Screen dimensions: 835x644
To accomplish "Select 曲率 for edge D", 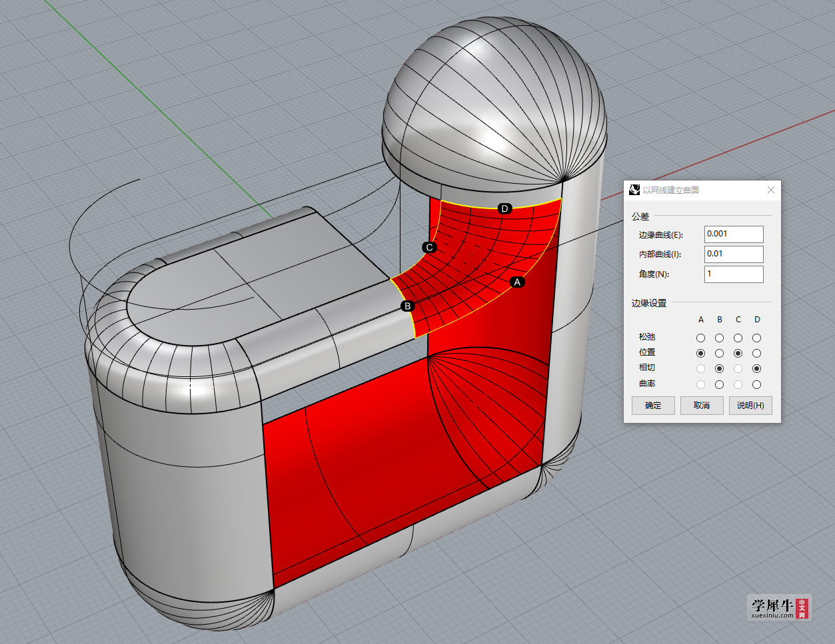I will point(756,384).
